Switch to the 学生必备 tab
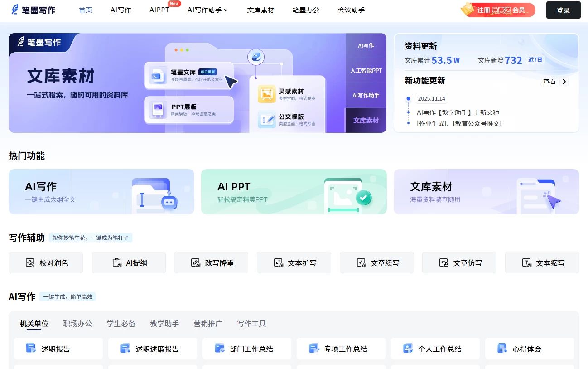The image size is (588, 369). coord(121,324)
